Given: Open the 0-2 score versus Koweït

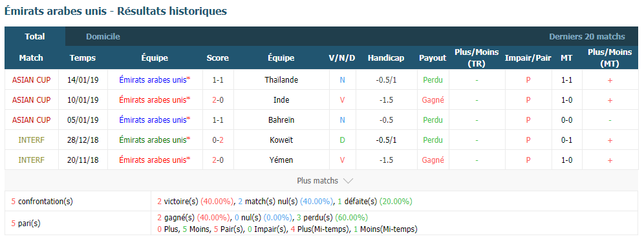Looking at the screenshot, I should (x=218, y=140).
